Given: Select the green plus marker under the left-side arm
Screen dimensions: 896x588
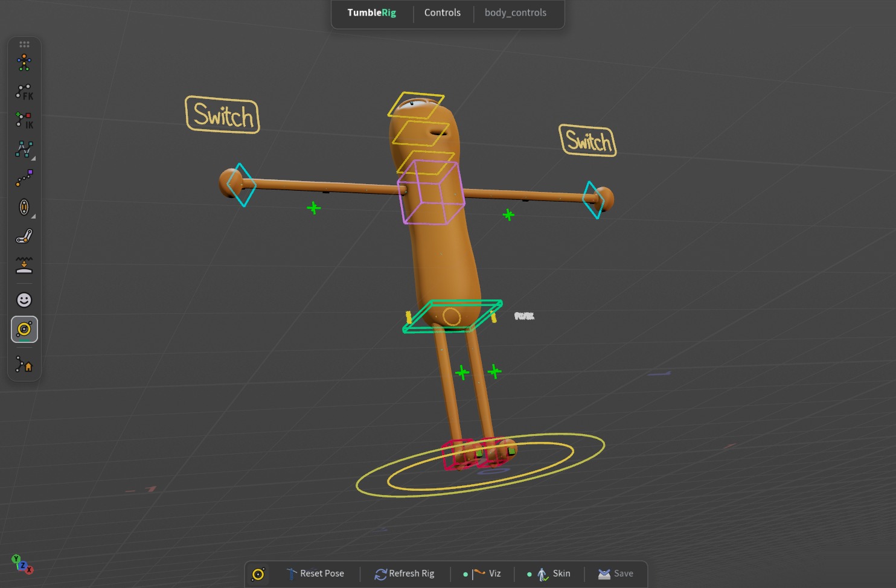Looking at the screenshot, I should 313,208.
